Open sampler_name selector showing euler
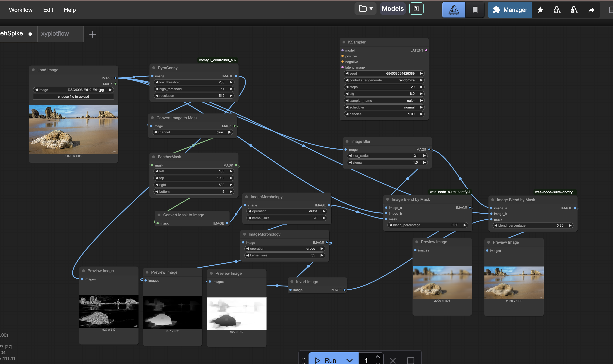The image size is (613, 364). tap(384, 101)
